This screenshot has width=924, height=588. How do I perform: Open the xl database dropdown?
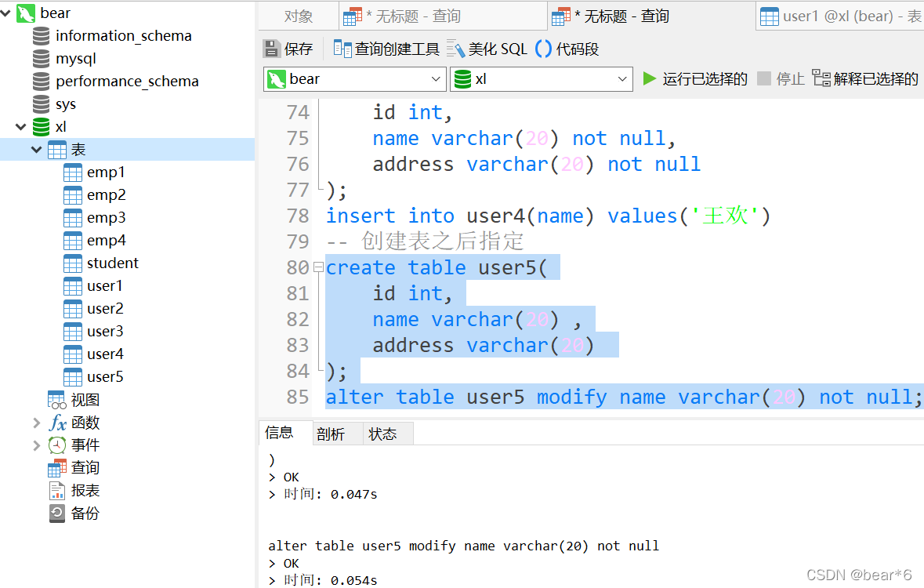[x=622, y=79]
